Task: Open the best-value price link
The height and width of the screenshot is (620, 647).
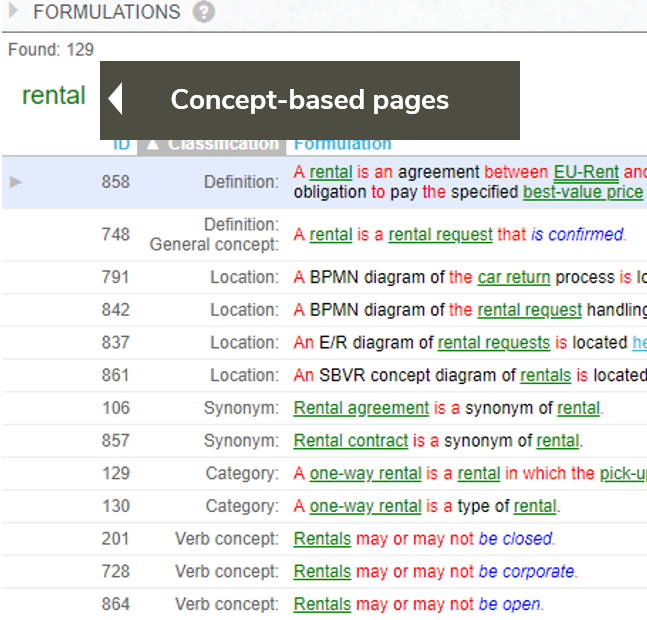Action: coord(582,192)
